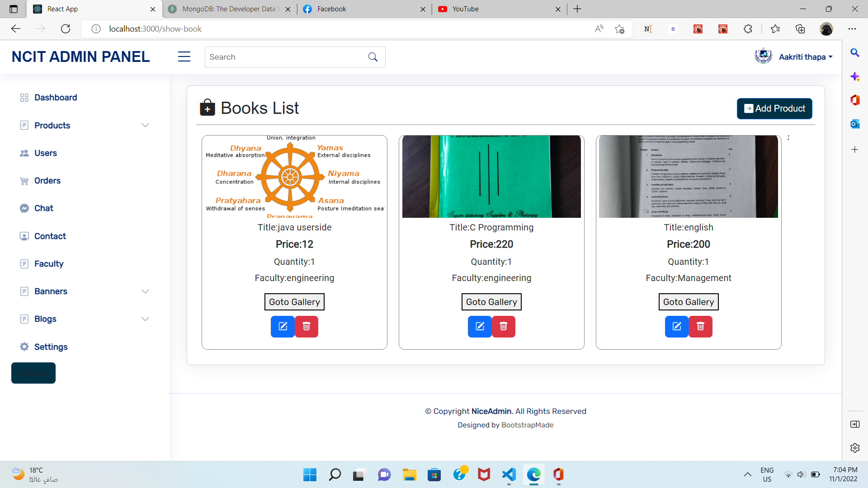This screenshot has height=488, width=868.
Task: Click the Add Product button
Action: (774, 108)
